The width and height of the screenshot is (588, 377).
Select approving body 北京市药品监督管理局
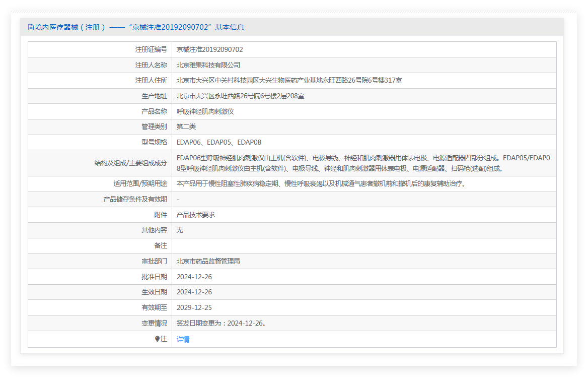point(208,261)
